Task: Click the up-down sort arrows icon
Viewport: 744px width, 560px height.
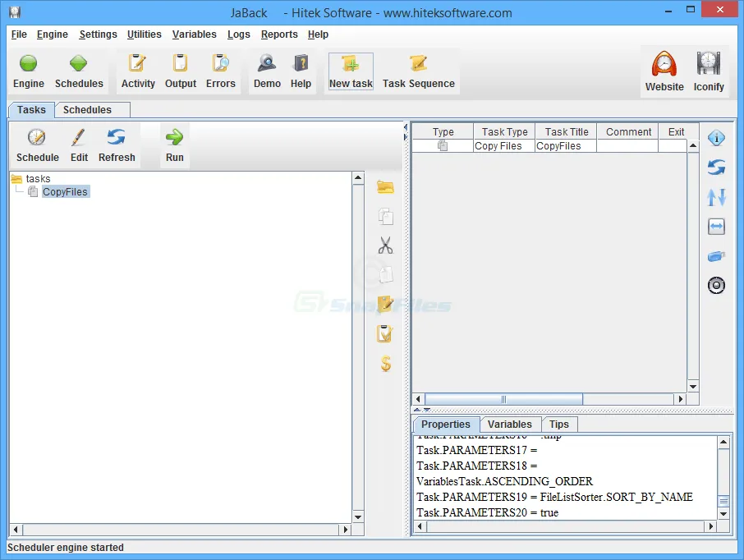Action: (x=716, y=197)
